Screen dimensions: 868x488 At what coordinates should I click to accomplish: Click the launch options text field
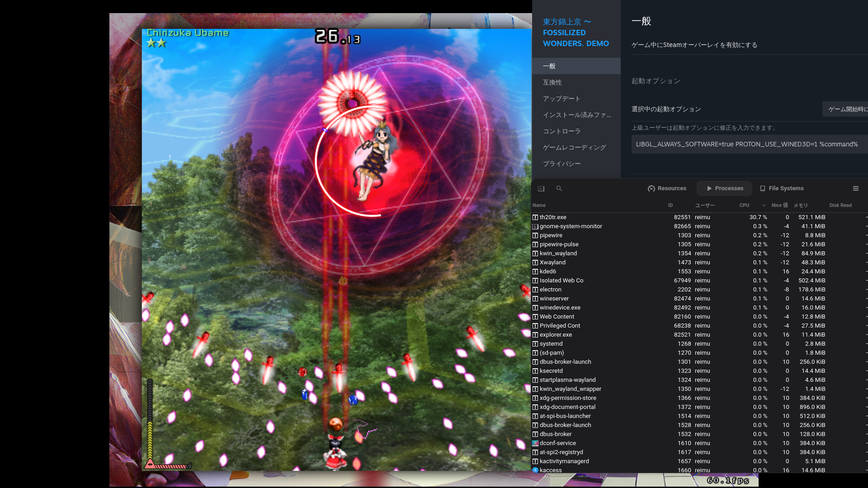click(x=750, y=144)
